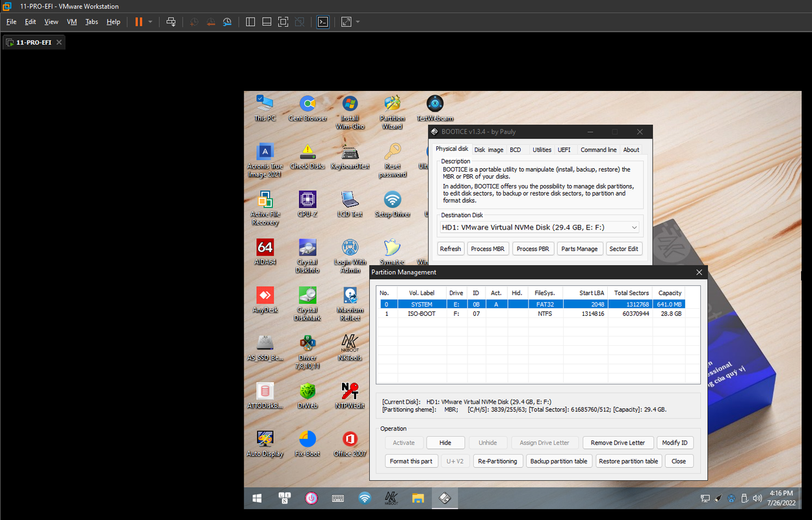Launch DrWeb desktop icon
812x520 pixels.
tap(308, 396)
